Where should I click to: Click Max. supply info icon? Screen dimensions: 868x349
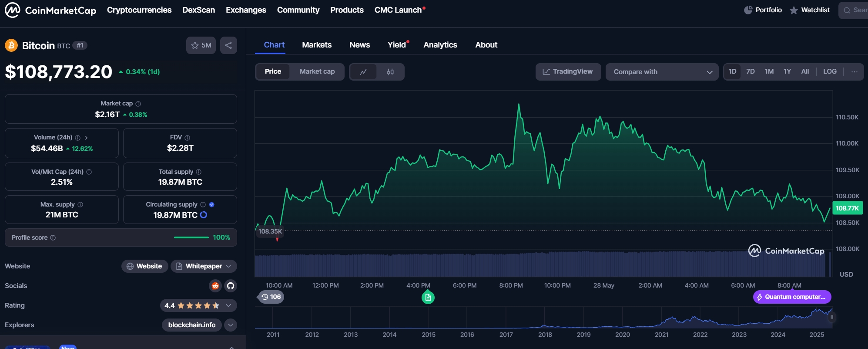(80, 205)
